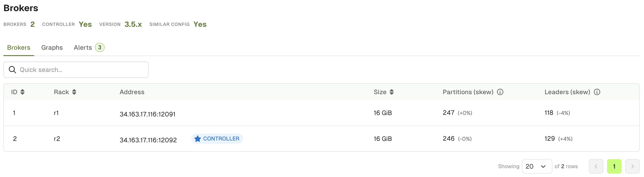This screenshot has height=177, width=644.
Task: Focus the Quick search field
Action: click(x=76, y=70)
